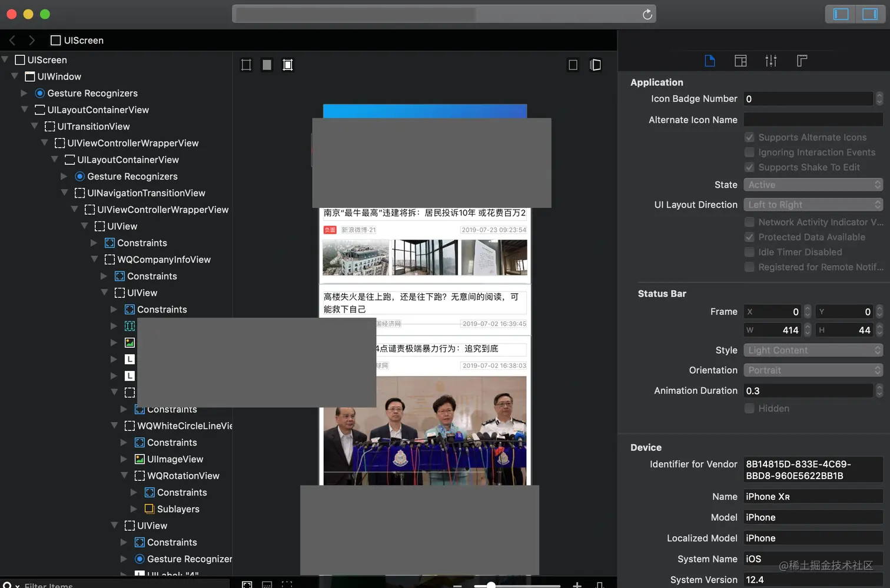The width and height of the screenshot is (890, 588).
Task: Switch canvas to flat 2D view icon
Action: pyautogui.click(x=573, y=65)
